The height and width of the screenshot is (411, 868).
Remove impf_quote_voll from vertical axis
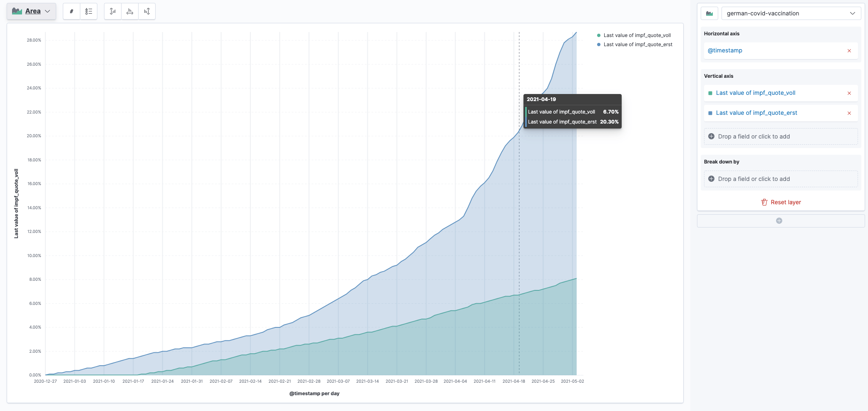[849, 93]
